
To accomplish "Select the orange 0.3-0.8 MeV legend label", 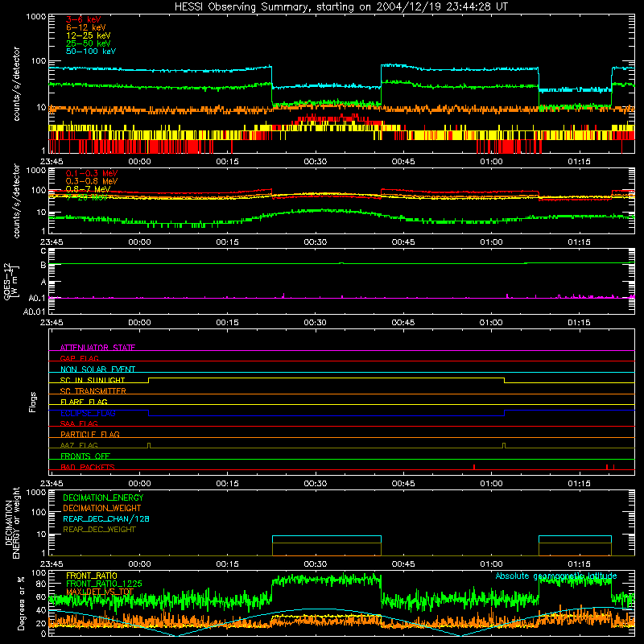I will 92,181.
